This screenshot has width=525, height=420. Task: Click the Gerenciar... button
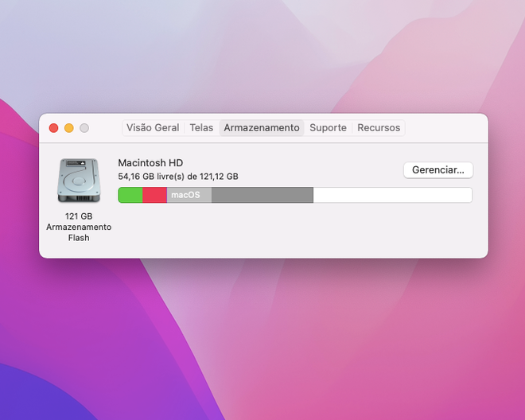438,169
